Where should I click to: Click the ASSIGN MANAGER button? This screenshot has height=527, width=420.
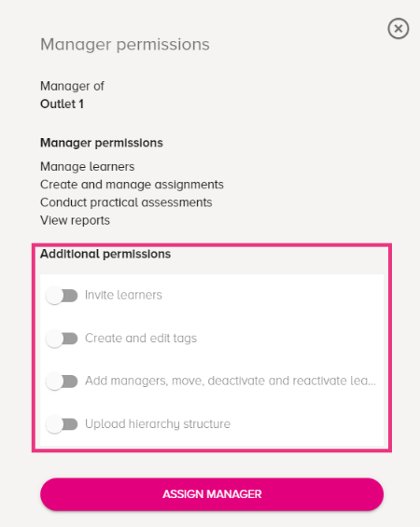pyautogui.click(x=212, y=494)
